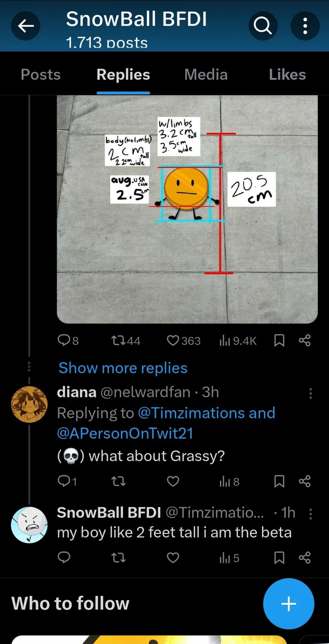Expand SnowBall BFDI's reply options menu
329x644 pixels.
pos(310,513)
